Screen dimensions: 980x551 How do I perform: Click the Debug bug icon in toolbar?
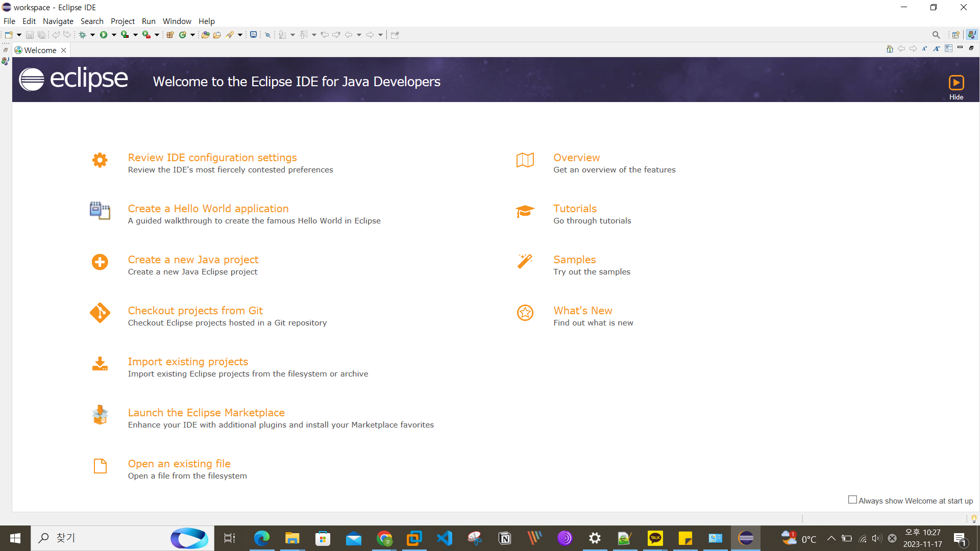82,35
